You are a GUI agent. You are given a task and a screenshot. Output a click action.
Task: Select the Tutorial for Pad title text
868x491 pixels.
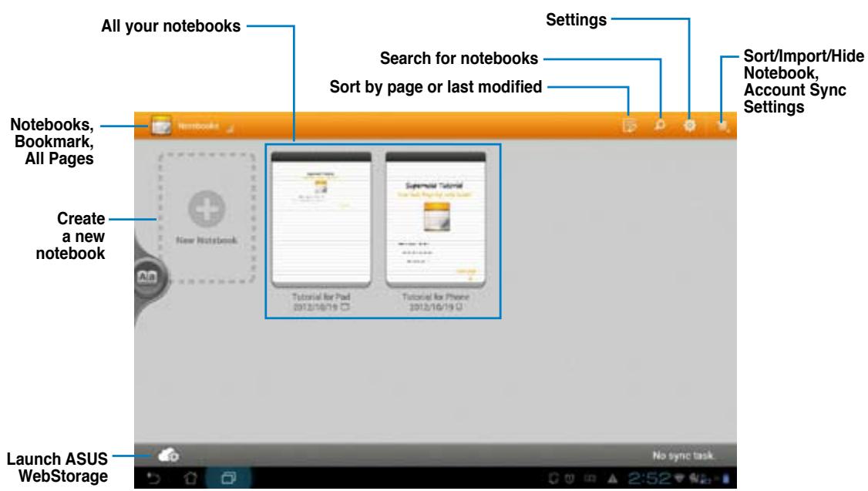321,296
